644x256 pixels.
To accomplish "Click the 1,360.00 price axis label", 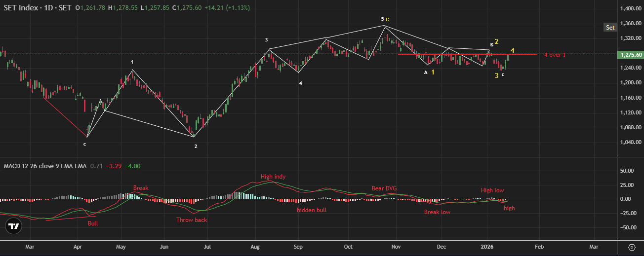I will (631, 23).
